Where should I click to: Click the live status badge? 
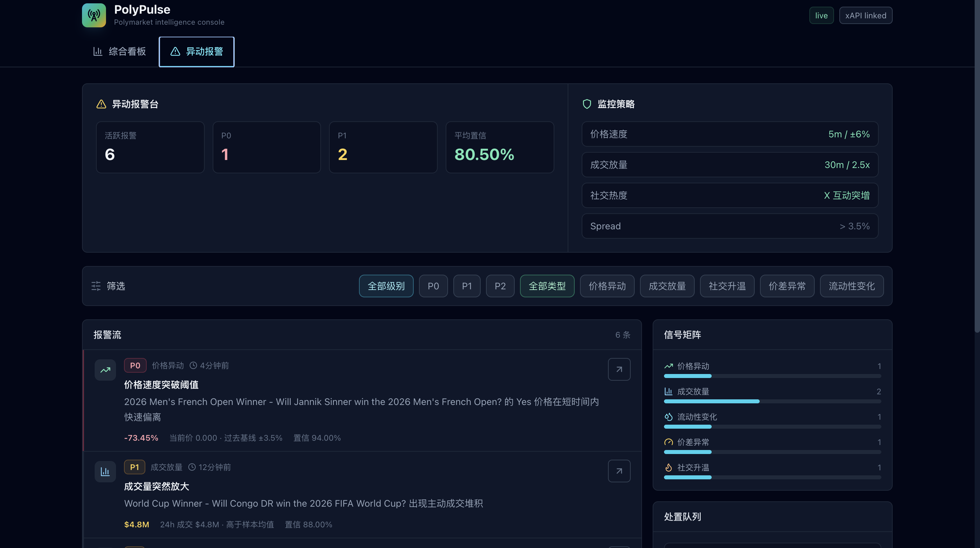click(x=821, y=16)
